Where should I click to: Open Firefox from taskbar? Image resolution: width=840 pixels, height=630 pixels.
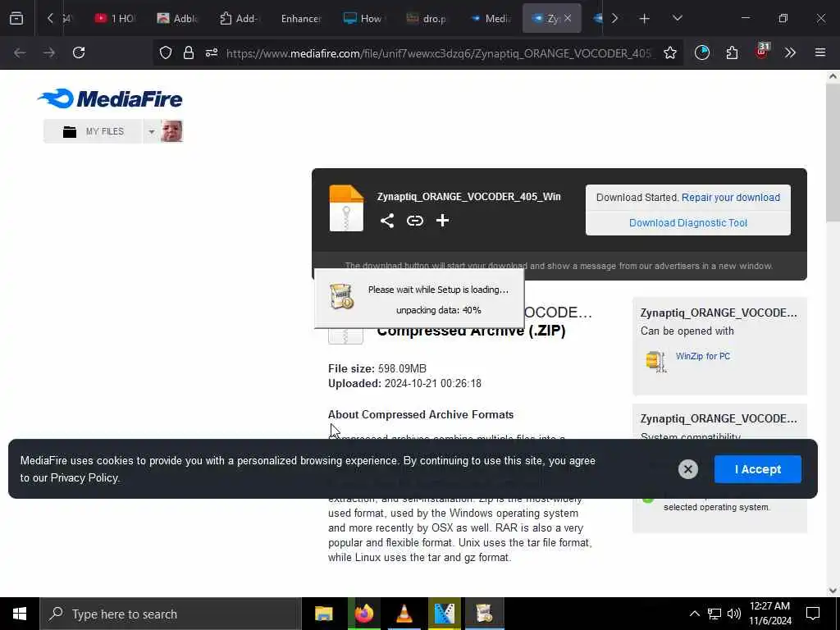363,614
